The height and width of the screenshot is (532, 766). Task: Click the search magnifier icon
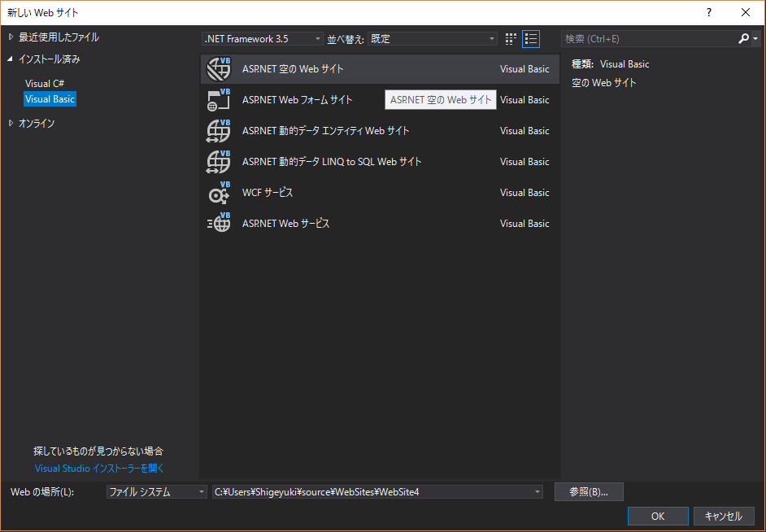[x=743, y=38]
